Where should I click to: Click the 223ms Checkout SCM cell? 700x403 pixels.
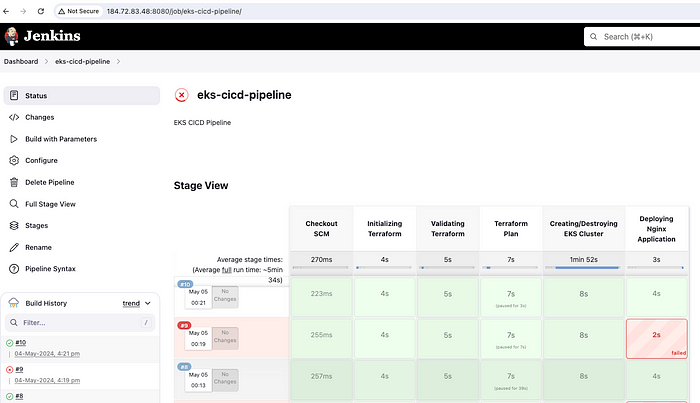point(321,297)
